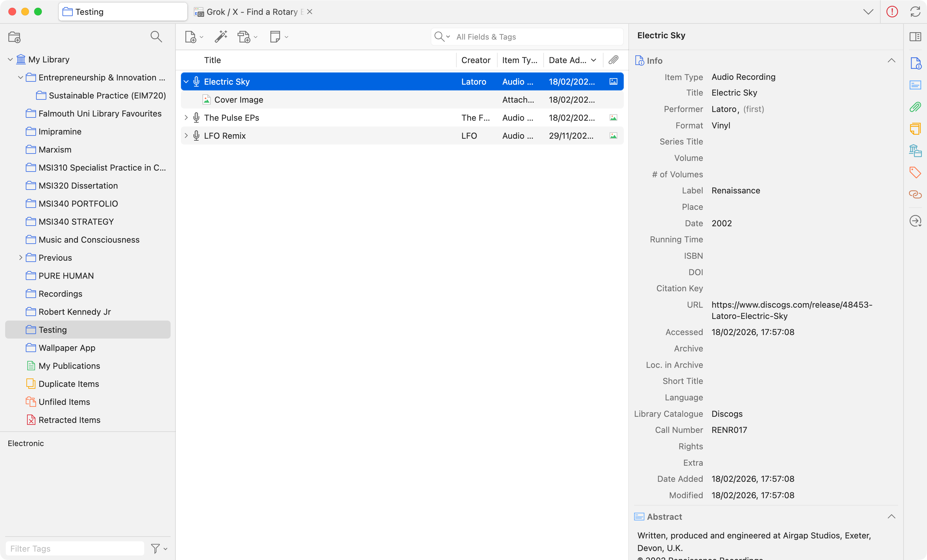Open the tag filter options dropdown
The image size is (927, 560).
pos(159,548)
